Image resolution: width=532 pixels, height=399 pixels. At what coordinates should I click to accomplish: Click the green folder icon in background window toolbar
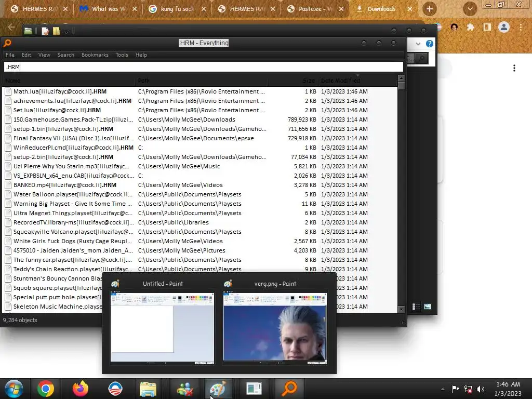coord(28,31)
